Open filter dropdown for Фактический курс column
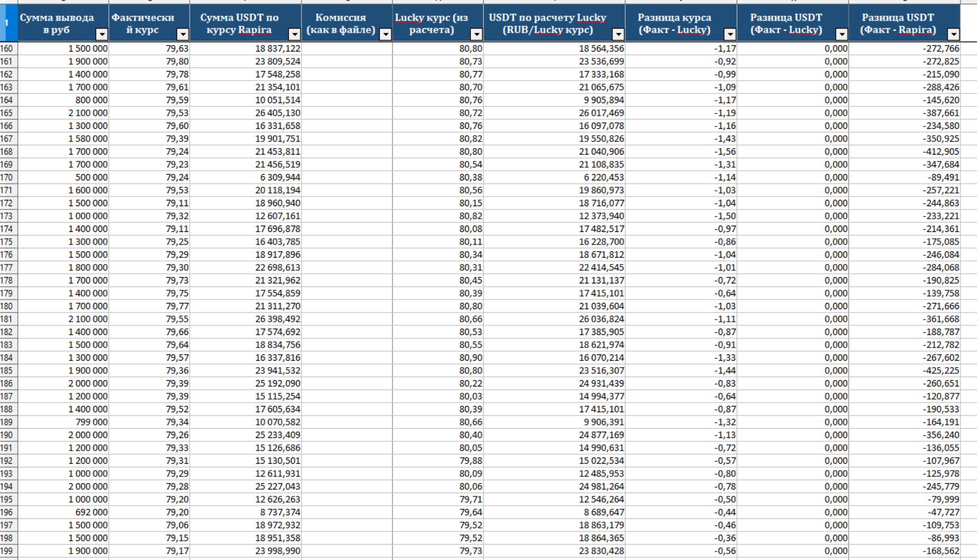The image size is (977, 560). (x=182, y=34)
